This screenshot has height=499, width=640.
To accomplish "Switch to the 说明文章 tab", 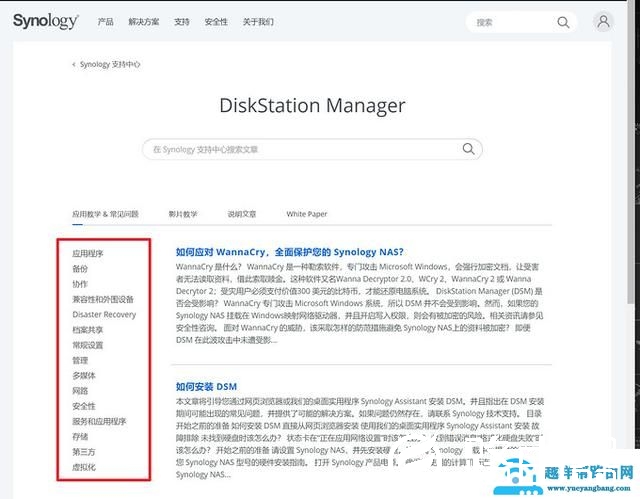I will (x=242, y=214).
